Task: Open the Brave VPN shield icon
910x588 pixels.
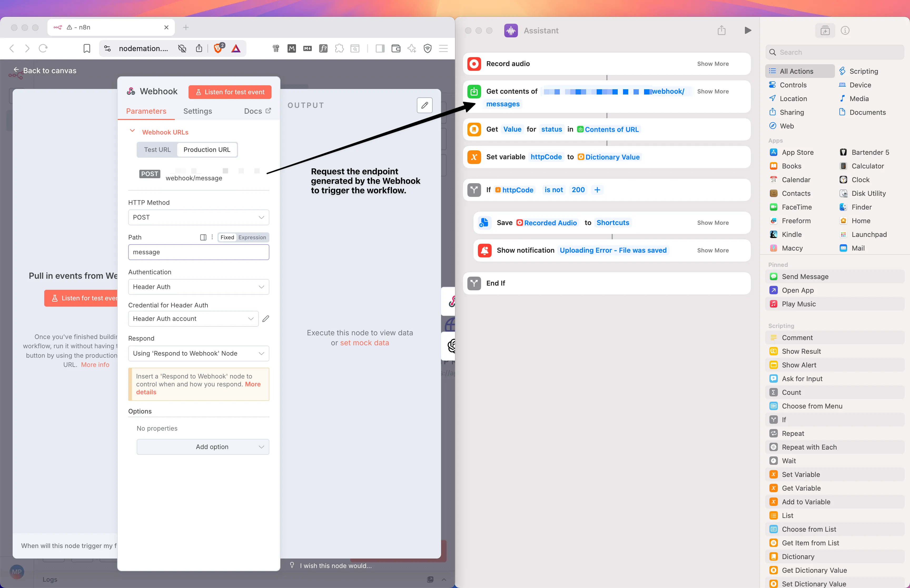Action: (427, 48)
